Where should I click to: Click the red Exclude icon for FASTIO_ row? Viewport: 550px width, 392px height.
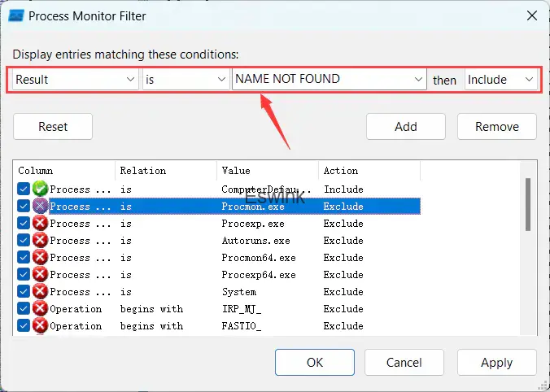[x=41, y=326]
